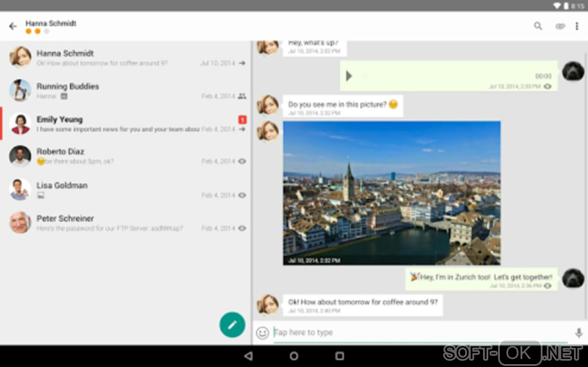Click Emily Yeung's avatar

(x=20, y=123)
